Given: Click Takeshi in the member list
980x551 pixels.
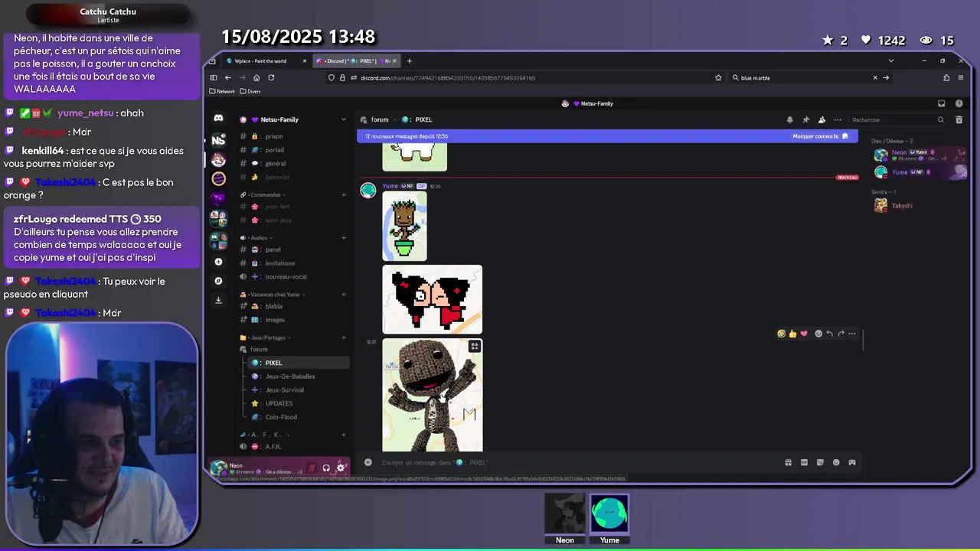Looking at the screenshot, I should point(901,206).
